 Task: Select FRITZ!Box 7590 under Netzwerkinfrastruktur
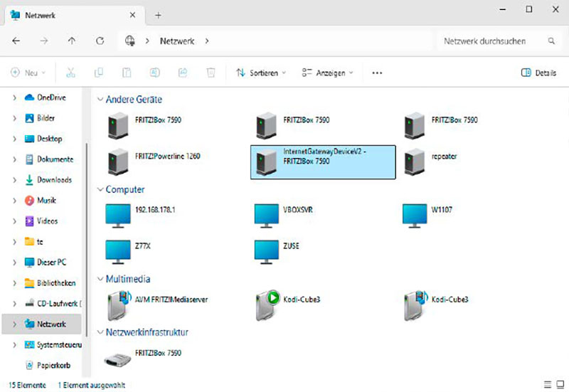pos(143,358)
